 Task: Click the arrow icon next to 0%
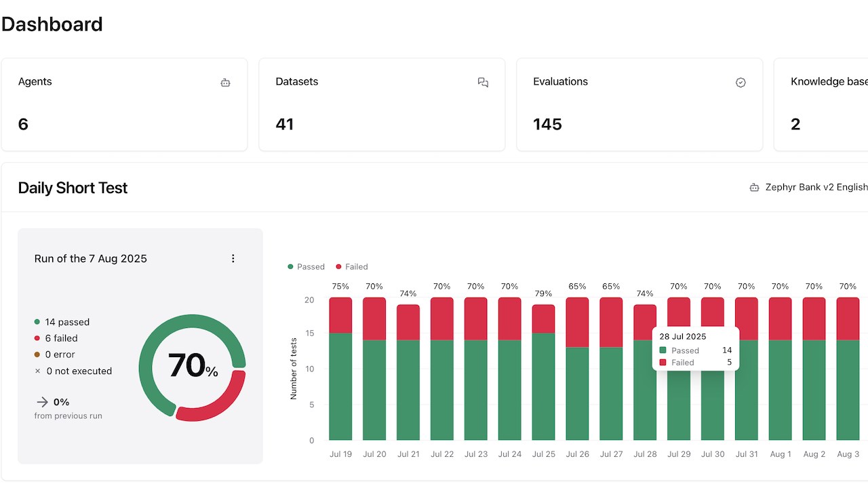tap(42, 402)
